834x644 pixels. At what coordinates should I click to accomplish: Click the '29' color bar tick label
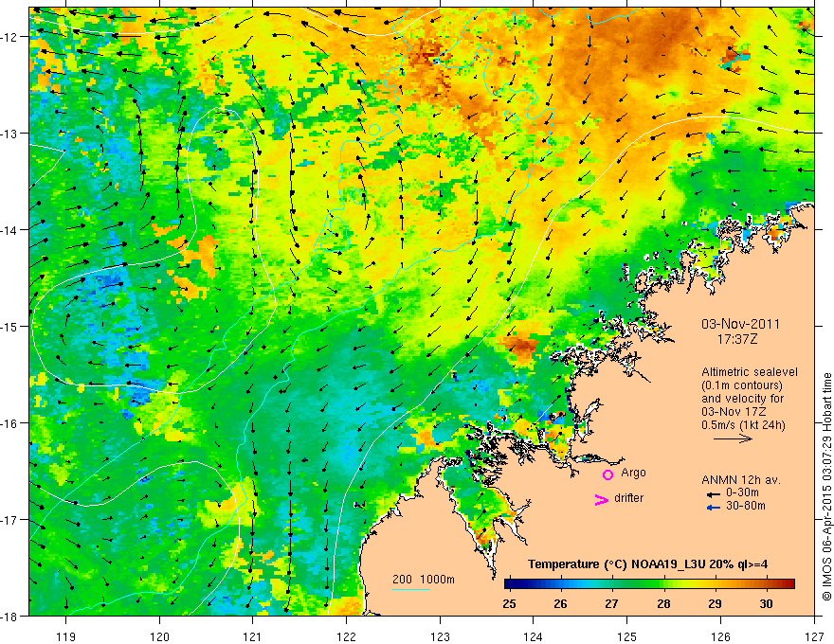click(715, 604)
